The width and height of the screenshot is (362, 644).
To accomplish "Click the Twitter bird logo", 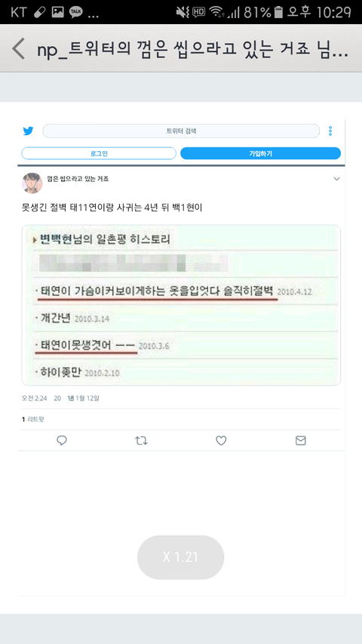I will pyautogui.click(x=28, y=131).
